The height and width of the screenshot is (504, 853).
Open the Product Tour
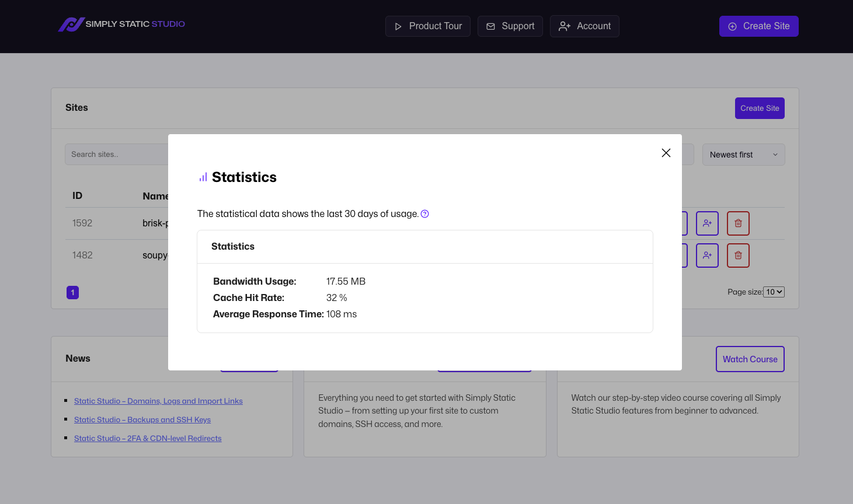tap(428, 26)
